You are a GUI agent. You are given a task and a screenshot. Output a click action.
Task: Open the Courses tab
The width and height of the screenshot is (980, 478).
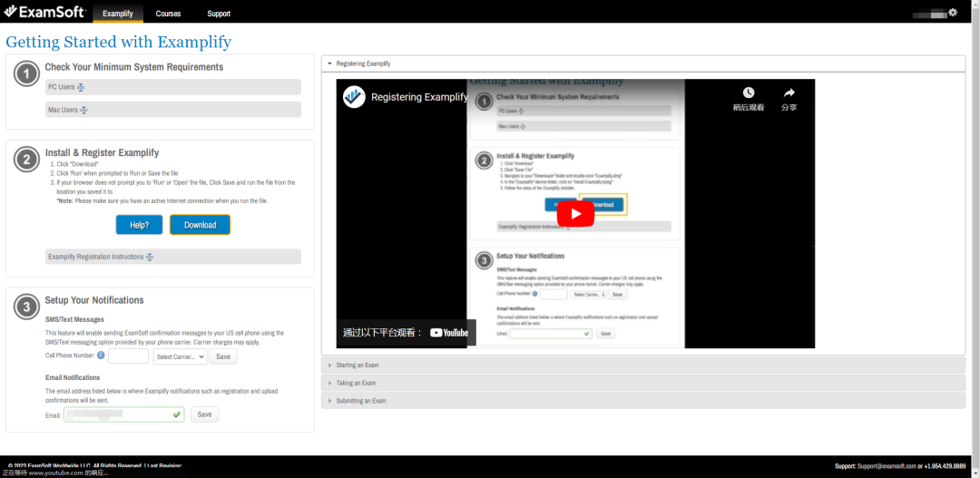tap(168, 13)
